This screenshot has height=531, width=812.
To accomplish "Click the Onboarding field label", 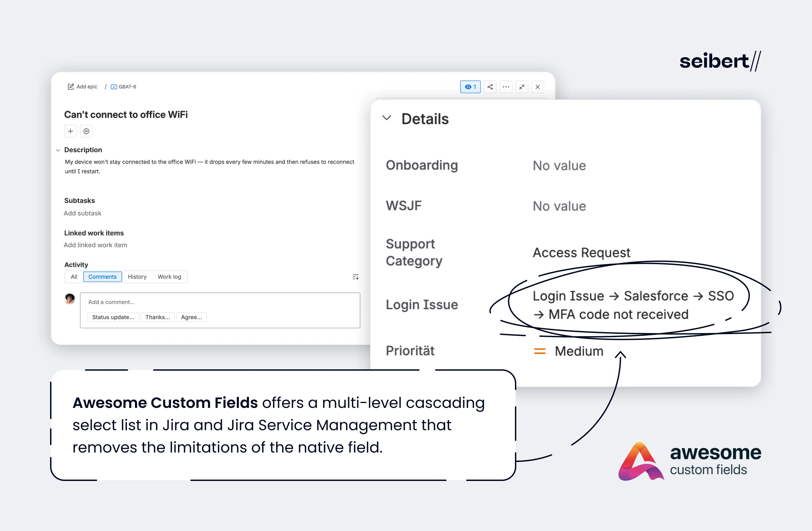I will pos(422,165).
